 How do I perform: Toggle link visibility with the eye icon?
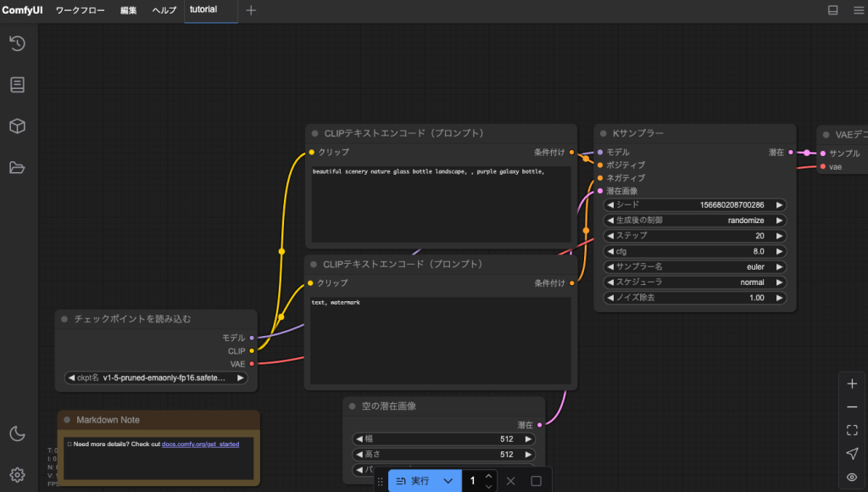(852, 477)
